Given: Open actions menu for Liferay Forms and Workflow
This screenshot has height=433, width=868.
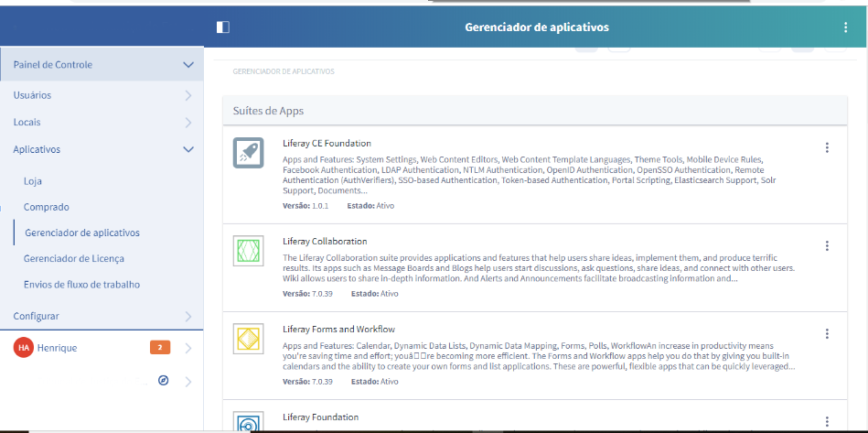Looking at the screenshot, I should pos(827,333).
